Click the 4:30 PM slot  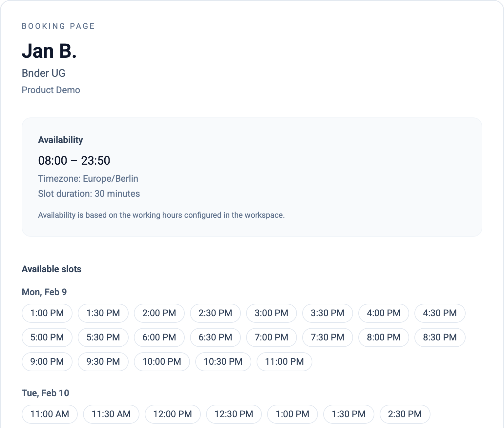(x=440, y=313)
